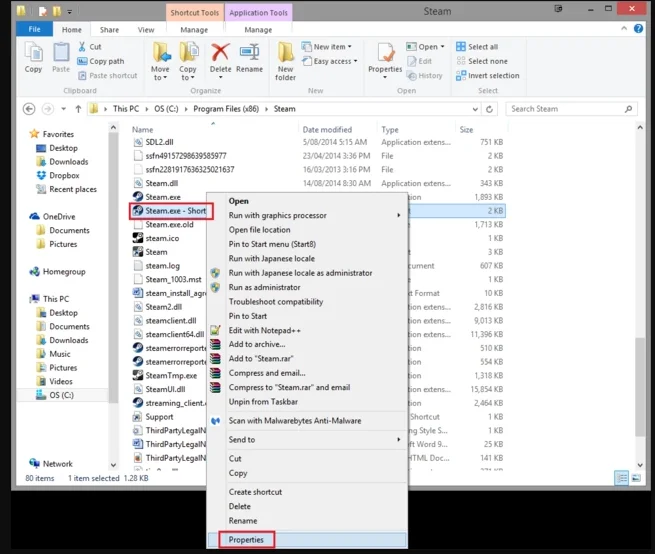
Task: Open the Help question mark
Action: coord(638,28)
